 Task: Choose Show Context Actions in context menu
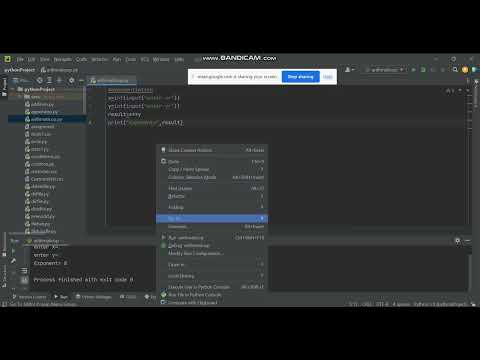click(x=212, y=150)
